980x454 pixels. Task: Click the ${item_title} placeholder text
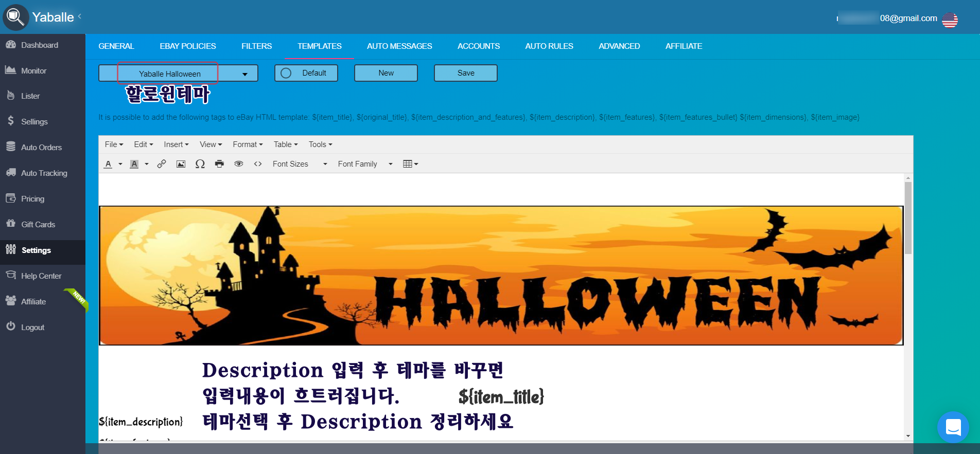coord(501,397)
